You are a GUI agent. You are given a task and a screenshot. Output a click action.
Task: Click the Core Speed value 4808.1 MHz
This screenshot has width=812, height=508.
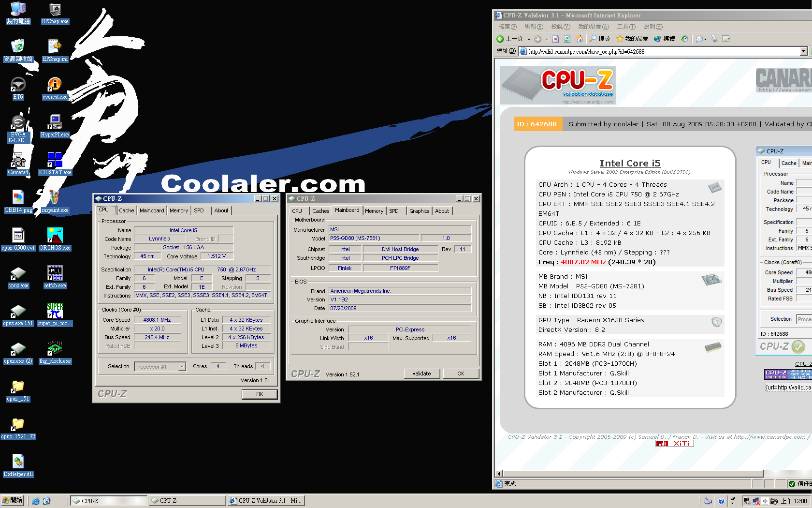157,320
